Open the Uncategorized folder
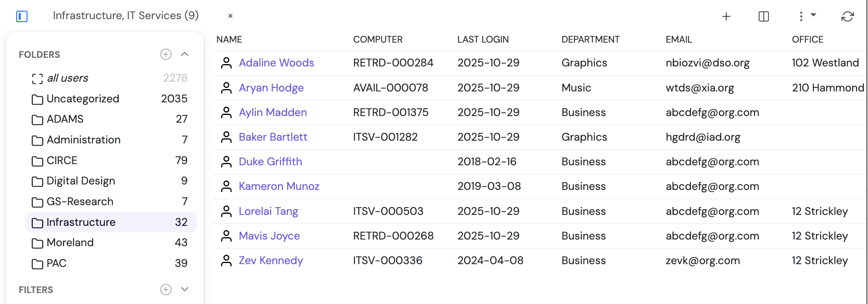The height and width of the screenshot is (304, 868). [83, 99]
